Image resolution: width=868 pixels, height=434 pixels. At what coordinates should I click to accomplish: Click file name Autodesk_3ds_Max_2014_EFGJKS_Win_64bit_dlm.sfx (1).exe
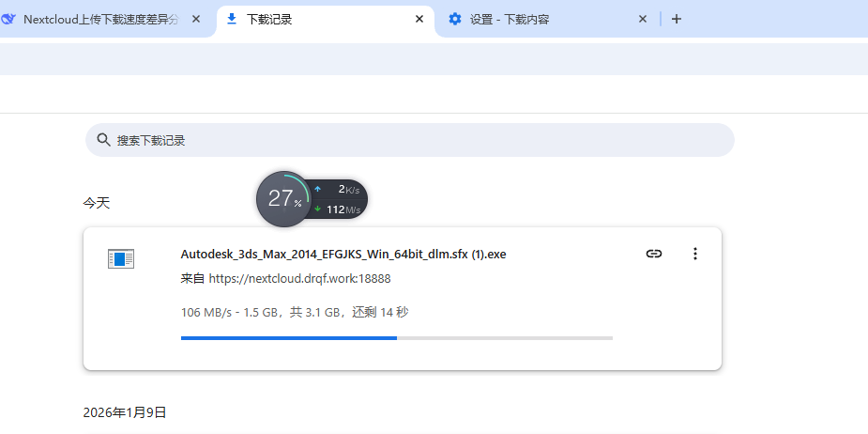343,255
